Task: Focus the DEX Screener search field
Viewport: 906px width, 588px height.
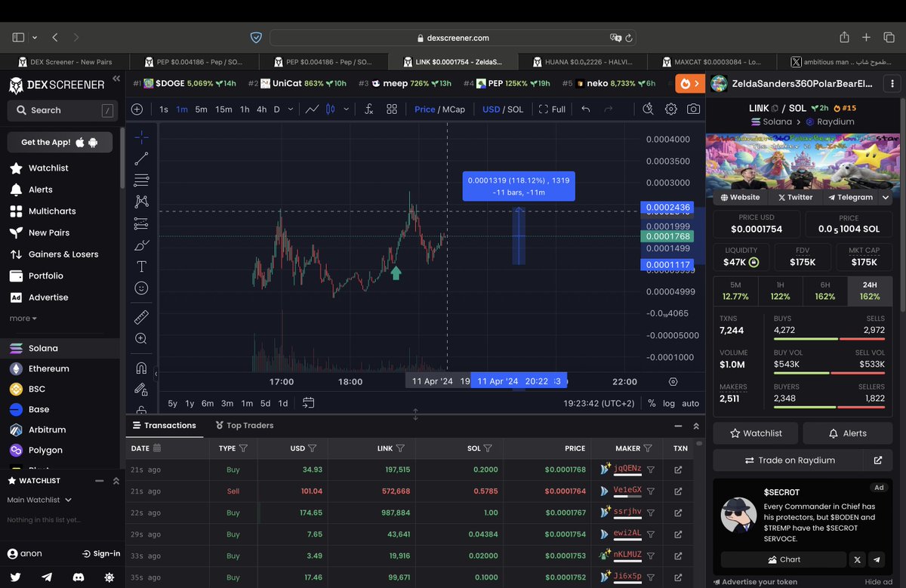Action: tap(63, 110)
